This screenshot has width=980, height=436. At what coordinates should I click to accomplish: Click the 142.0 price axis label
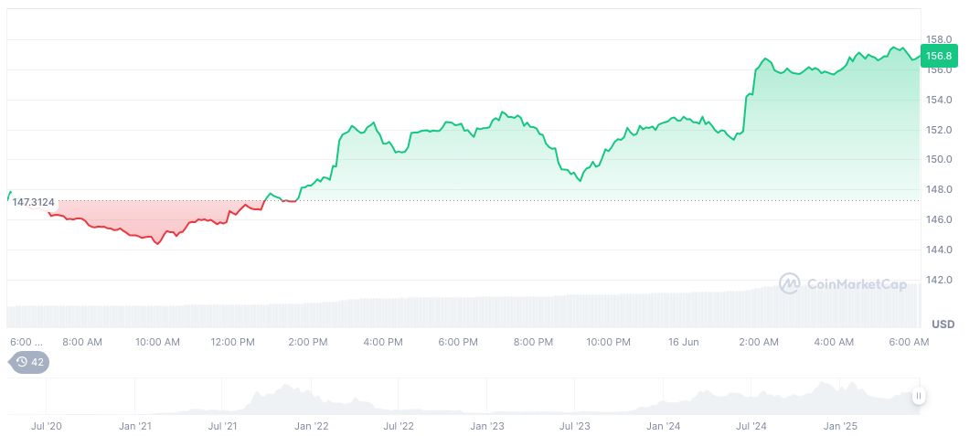pos(939,280)
